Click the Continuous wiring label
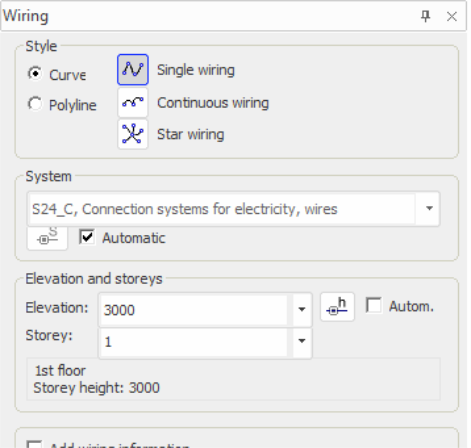The width and height of the screenshot is (471, 448). pos(213,103)
